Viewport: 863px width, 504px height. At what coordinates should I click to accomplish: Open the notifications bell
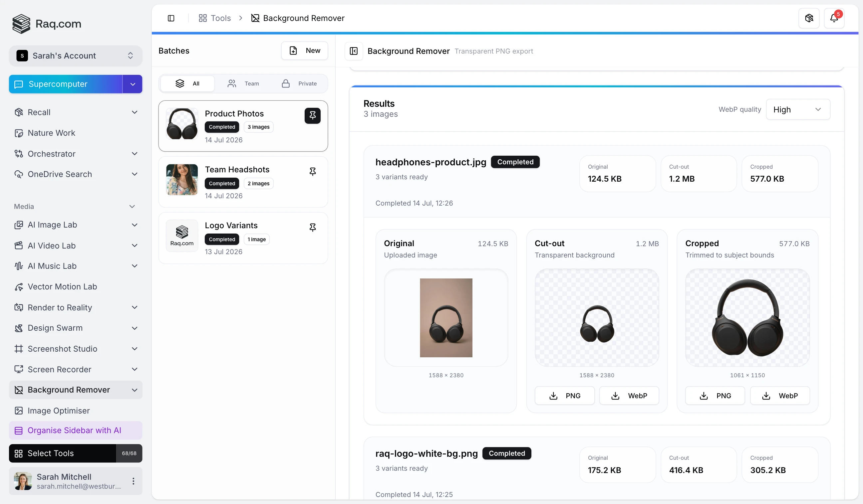pos(834,18)
